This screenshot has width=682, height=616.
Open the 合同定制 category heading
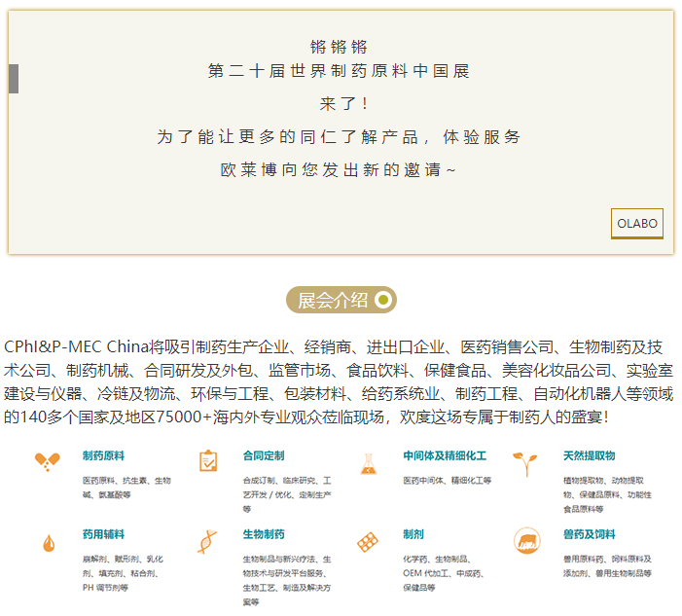264,455
